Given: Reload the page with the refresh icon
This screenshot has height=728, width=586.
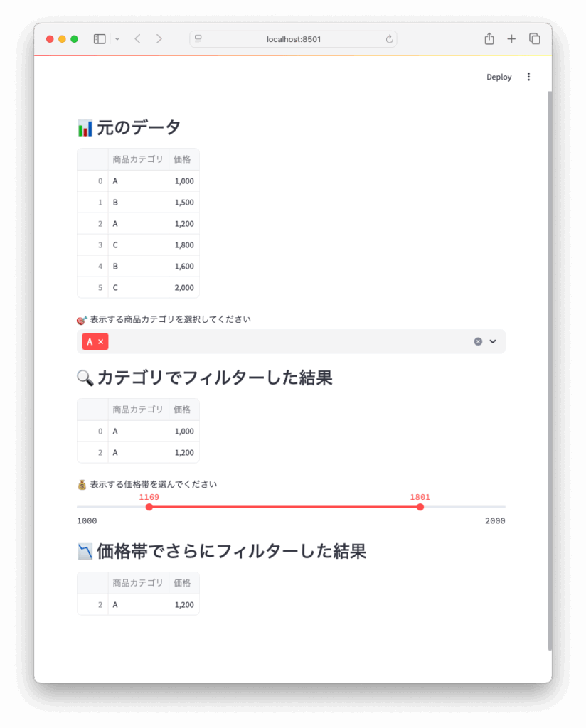Looking at the screenshot, I should (x=389, y=39).
